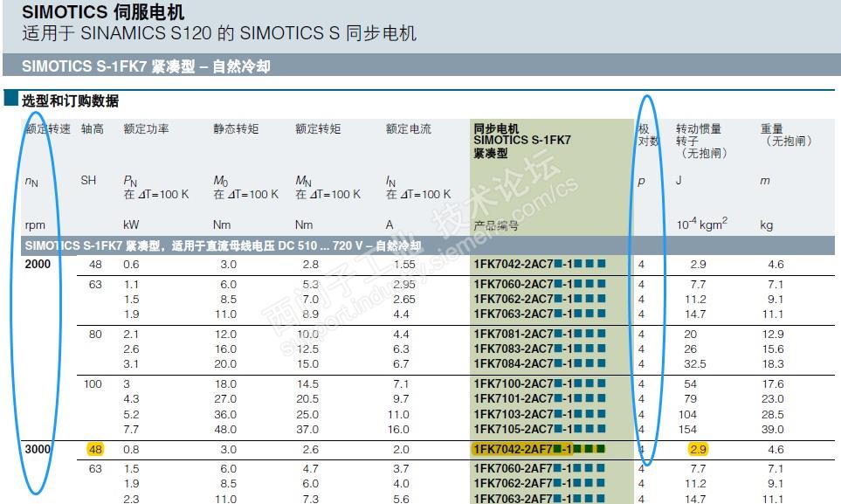Click the column header "静态转矩"
Viewport: 841px width, 504px height.
pyautogui.click(x=236, y=128)
